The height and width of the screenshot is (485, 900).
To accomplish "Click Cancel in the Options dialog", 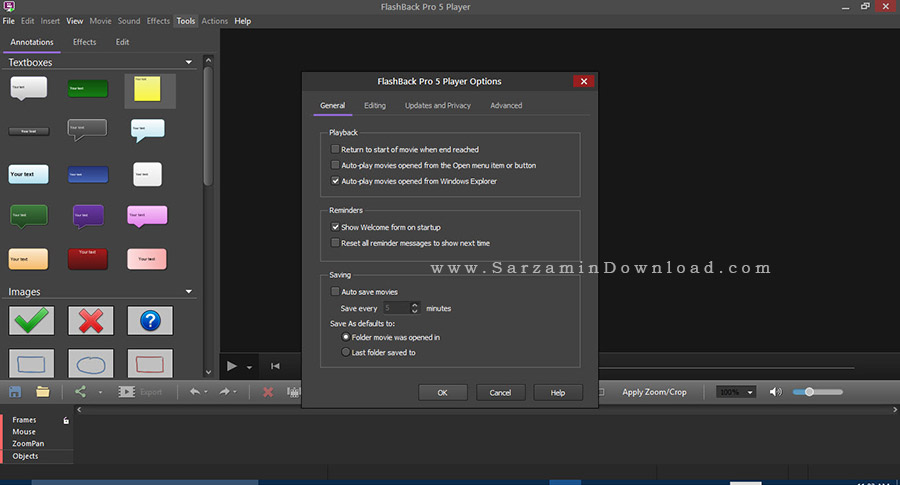I will [x=500, y=393].
